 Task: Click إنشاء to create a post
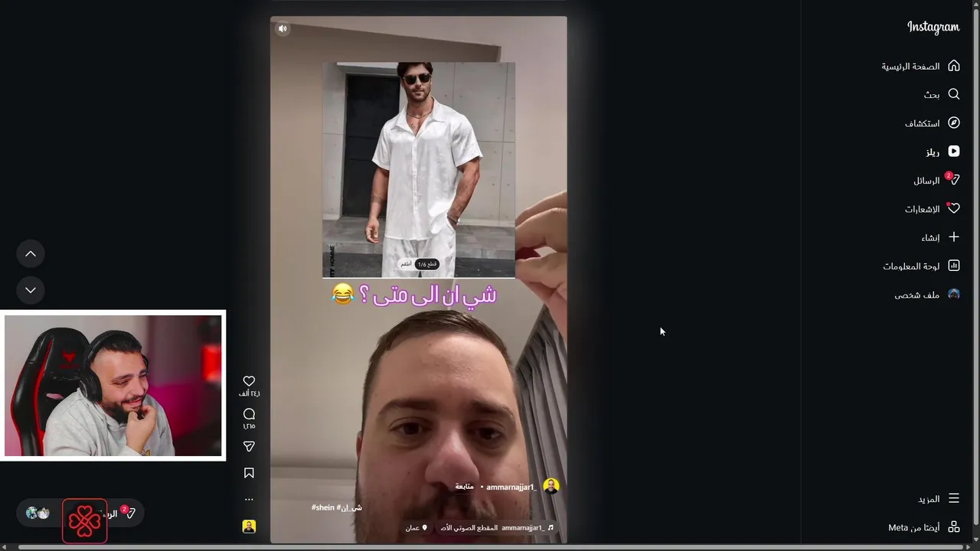(940, 237)
